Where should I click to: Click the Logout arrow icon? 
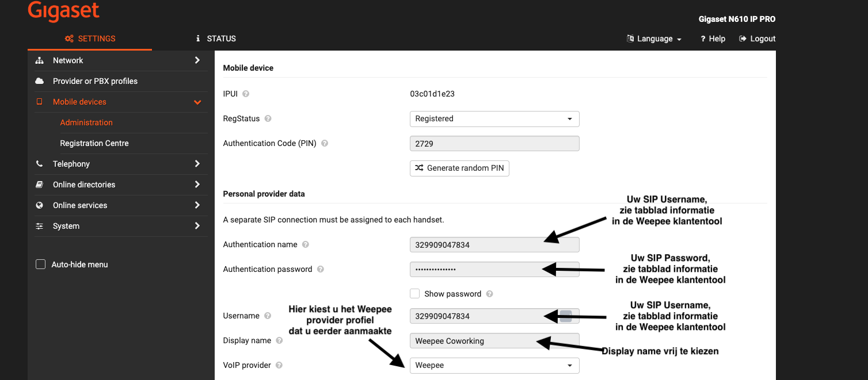pos(742,39)
